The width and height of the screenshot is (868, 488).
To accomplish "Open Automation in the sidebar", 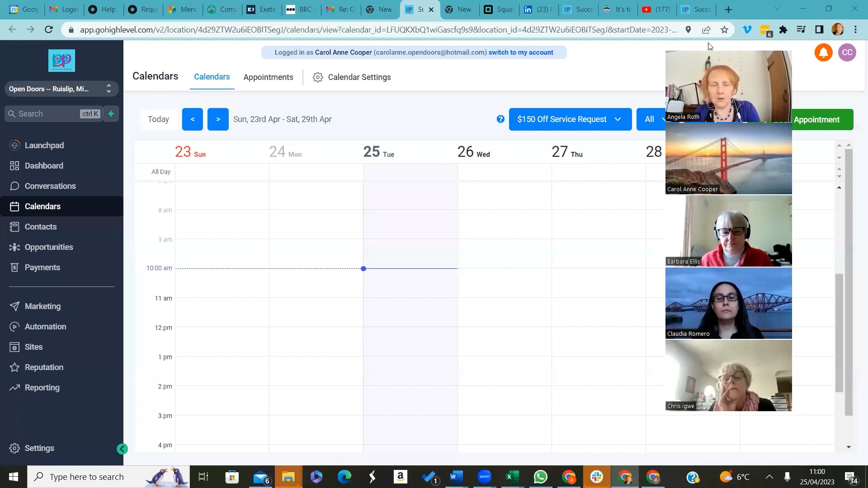I will pos(45,326).
